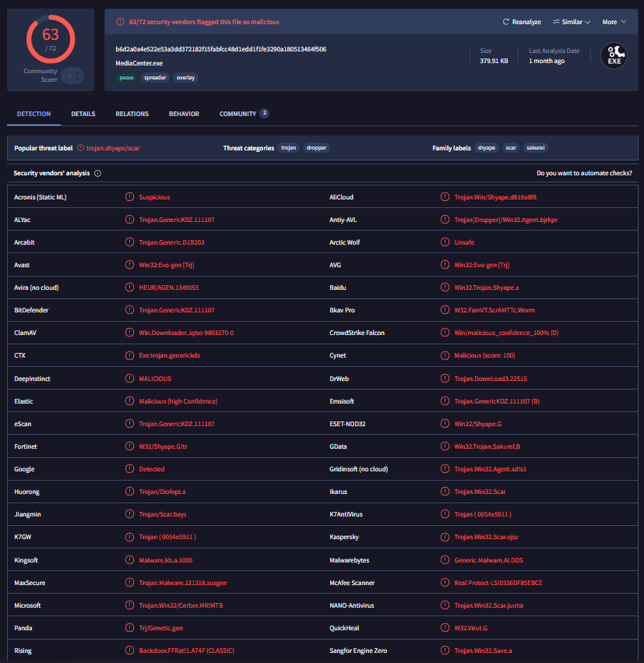Click the '1 month ago' analysis date
The height and width of the screenshot is (663, 644).
(547, 61)
